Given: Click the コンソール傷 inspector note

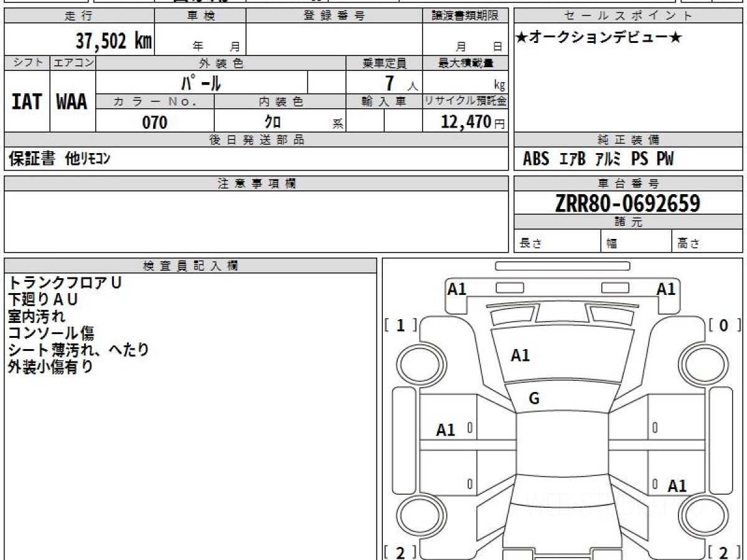Looking at the screenshot, I should pos(51,333).
